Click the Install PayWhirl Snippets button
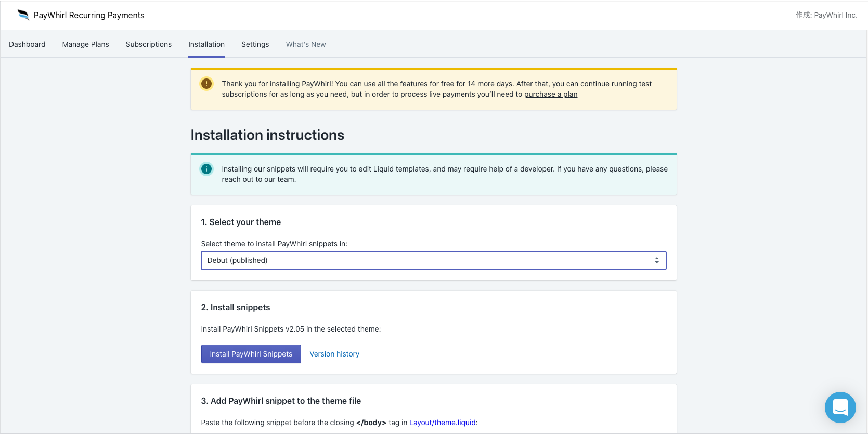Image resolution: width=868 pixels, height=435 pixels. click(251, 354)
